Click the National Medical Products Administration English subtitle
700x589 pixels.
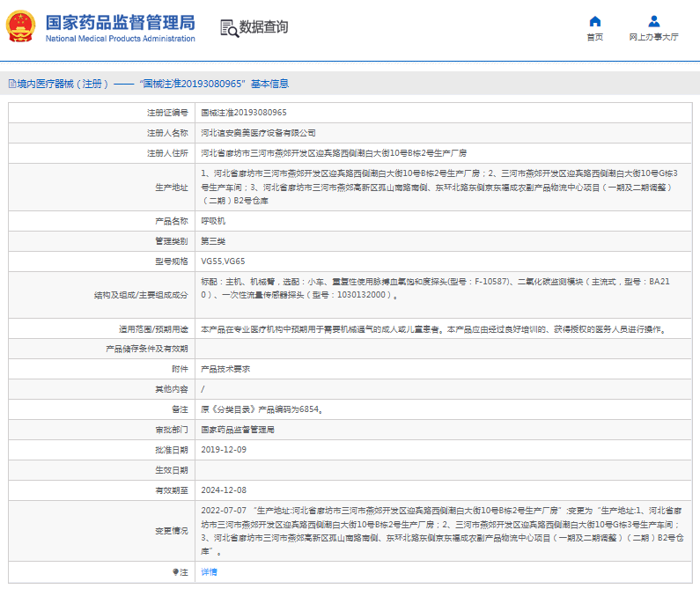click(x=120, y=39)
